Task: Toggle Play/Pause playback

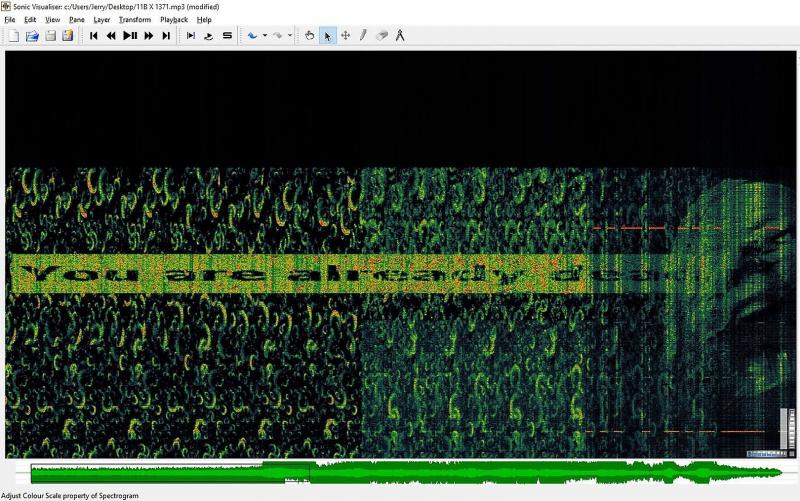Action: [x=130, y=36]
